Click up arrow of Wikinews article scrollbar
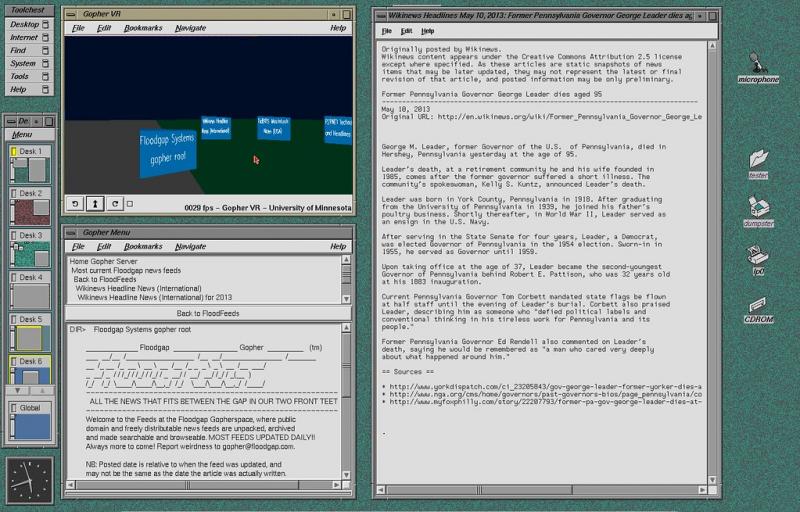 (x=712, y=46)
